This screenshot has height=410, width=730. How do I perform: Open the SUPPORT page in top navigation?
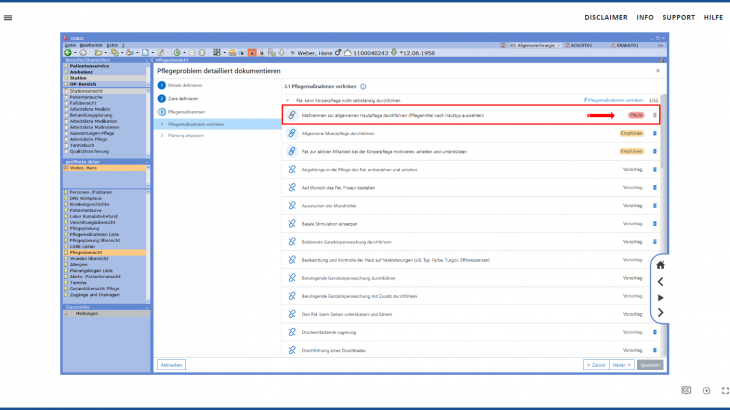click(x=678, y=17)
